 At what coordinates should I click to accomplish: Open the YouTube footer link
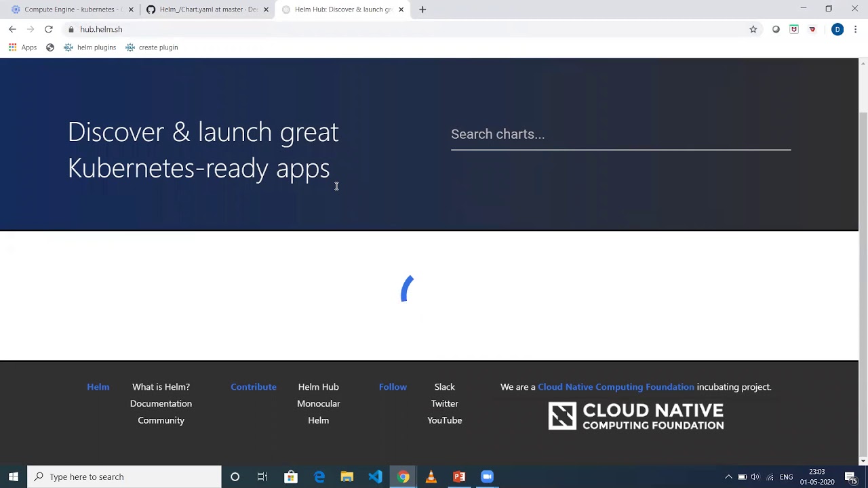[444, 420]
